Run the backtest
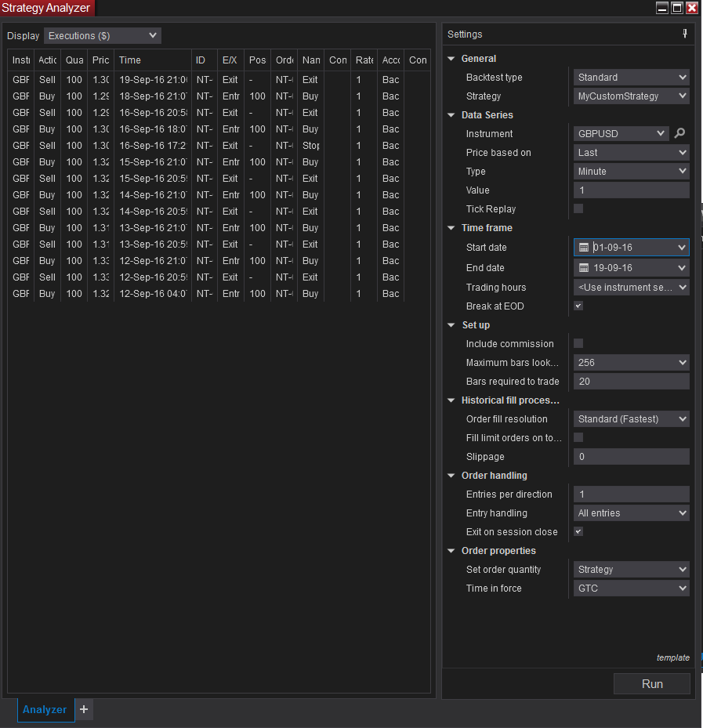 [x=652, y=684]
